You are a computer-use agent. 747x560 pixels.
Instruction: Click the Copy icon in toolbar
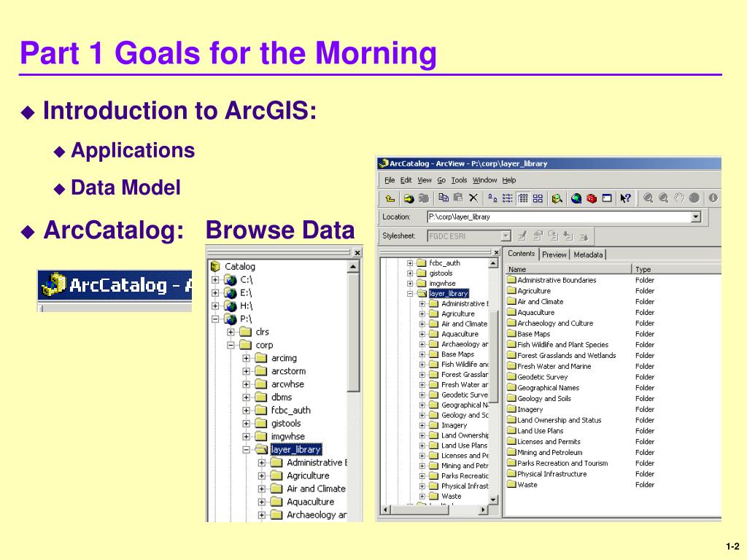[x=444, y=198]
